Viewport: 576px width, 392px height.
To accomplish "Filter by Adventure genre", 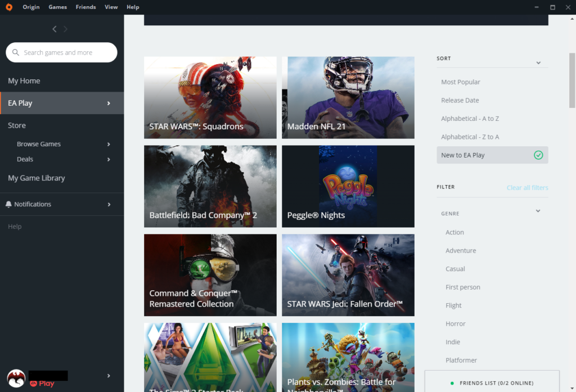I will 461,251.
